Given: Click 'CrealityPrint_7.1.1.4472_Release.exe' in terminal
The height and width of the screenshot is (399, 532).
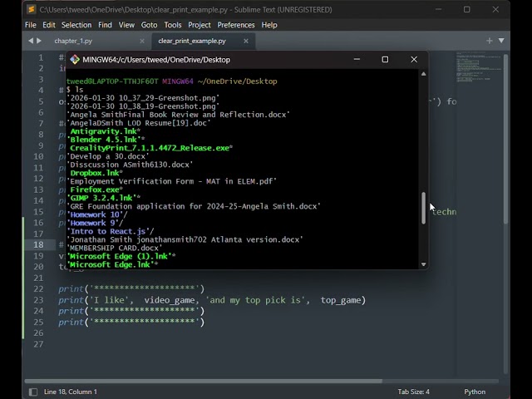Looking at the screenshot, I should (x=150, y=148).
